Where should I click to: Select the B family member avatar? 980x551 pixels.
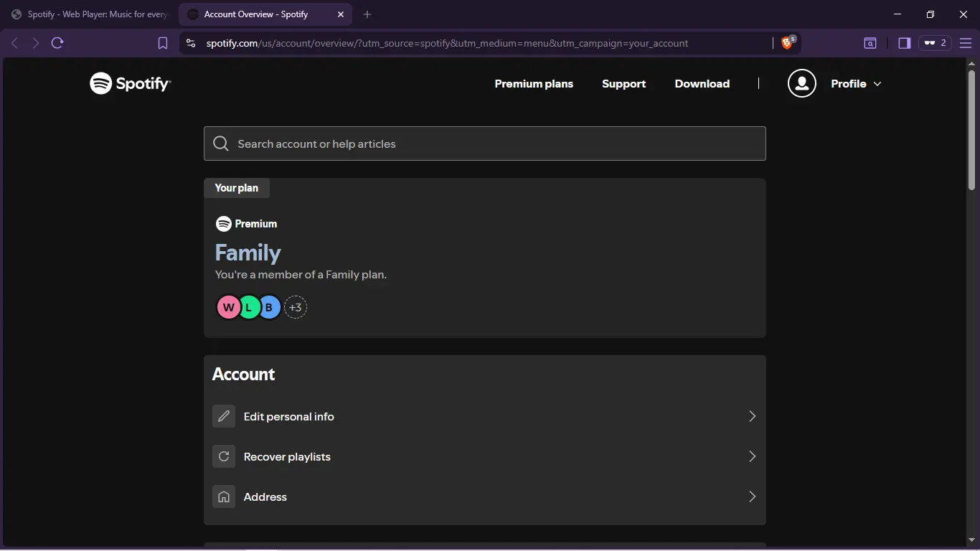point(269,308)
